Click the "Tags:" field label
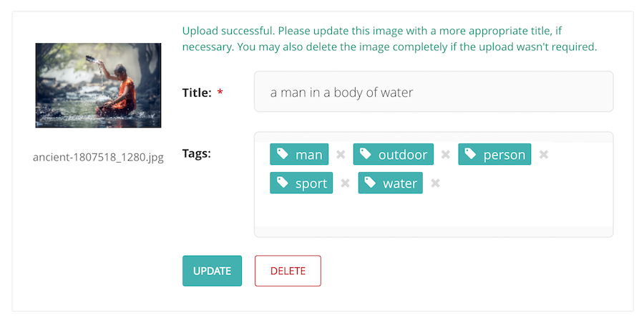644x321 pixels. (x=196, y=154)
